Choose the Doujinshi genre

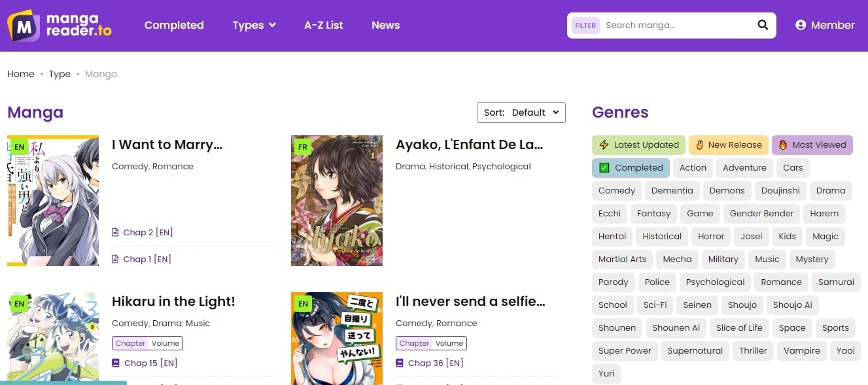pyautogui.click(x=780, y=191)
